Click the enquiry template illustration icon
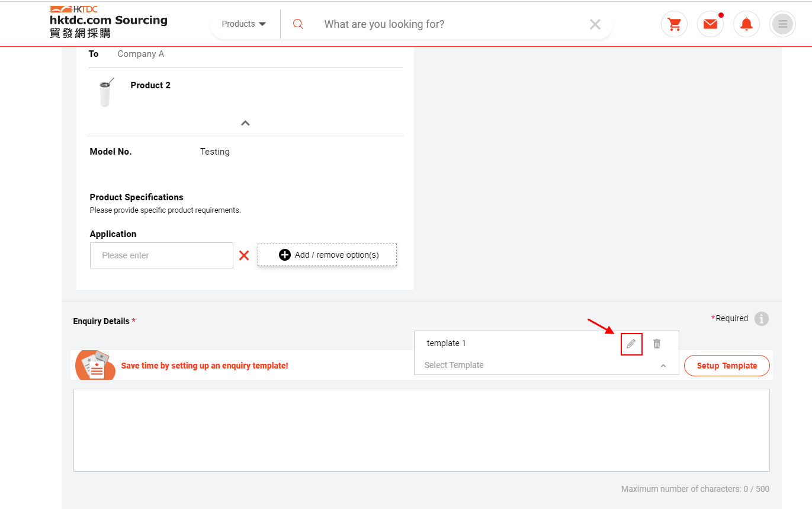812x509 pixels. click(95, 365)
